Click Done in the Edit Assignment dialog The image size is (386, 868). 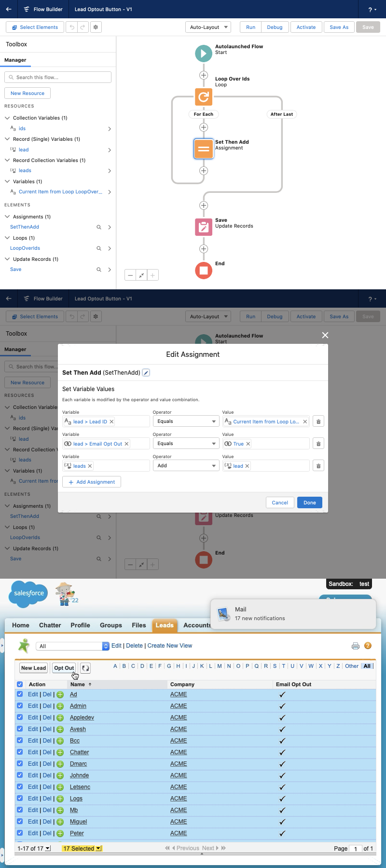point(310,502)
